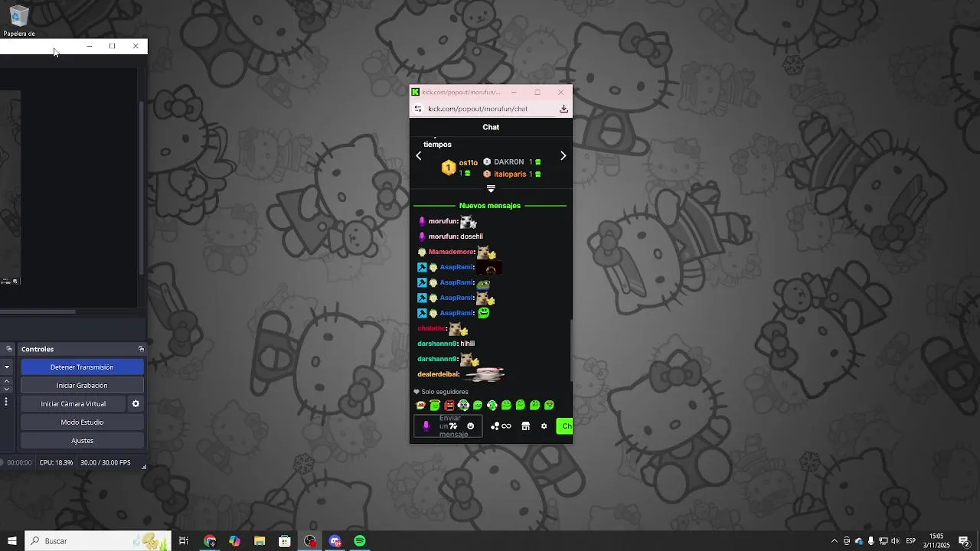980x551 pixels.
Task: Click Iniciar Cámara Virtual in OBS
Action: click(x=73, y=404)
